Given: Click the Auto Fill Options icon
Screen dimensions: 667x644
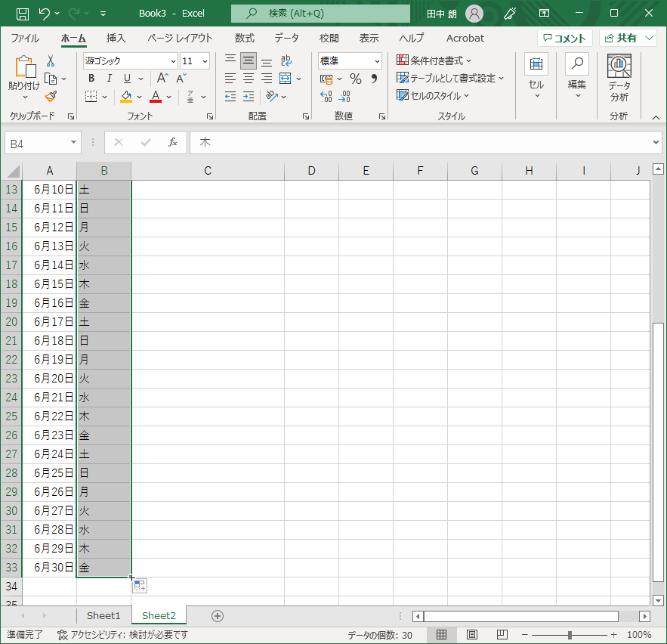Looking at the screenshot, I should (x=140, y=586).
